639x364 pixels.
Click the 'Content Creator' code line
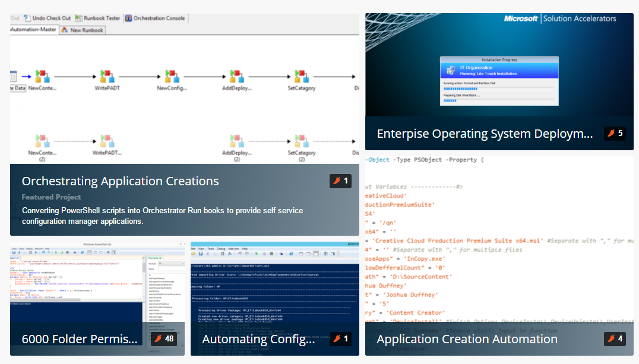pos(406,313)
